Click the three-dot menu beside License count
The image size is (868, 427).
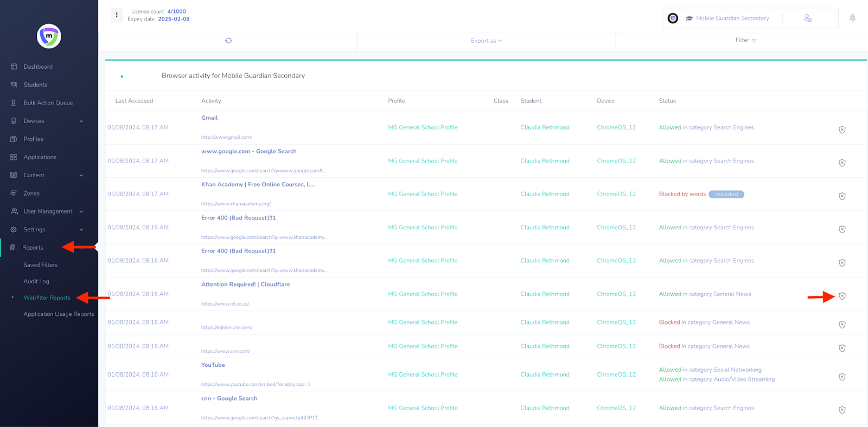(x=117, y=15)
